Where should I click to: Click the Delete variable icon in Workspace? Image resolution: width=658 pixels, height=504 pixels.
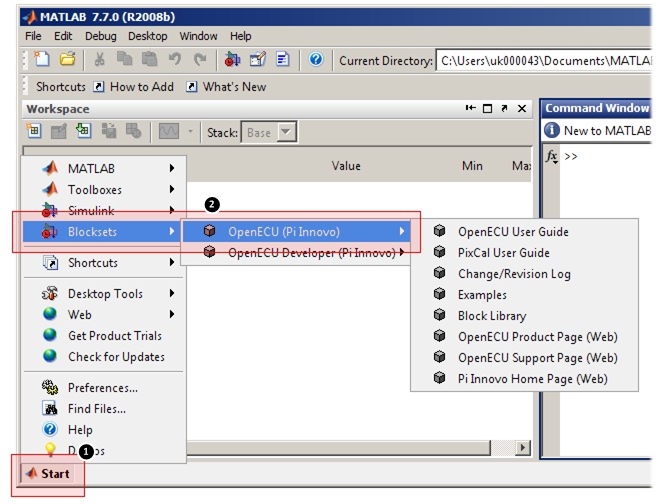(x=133, y=131)
